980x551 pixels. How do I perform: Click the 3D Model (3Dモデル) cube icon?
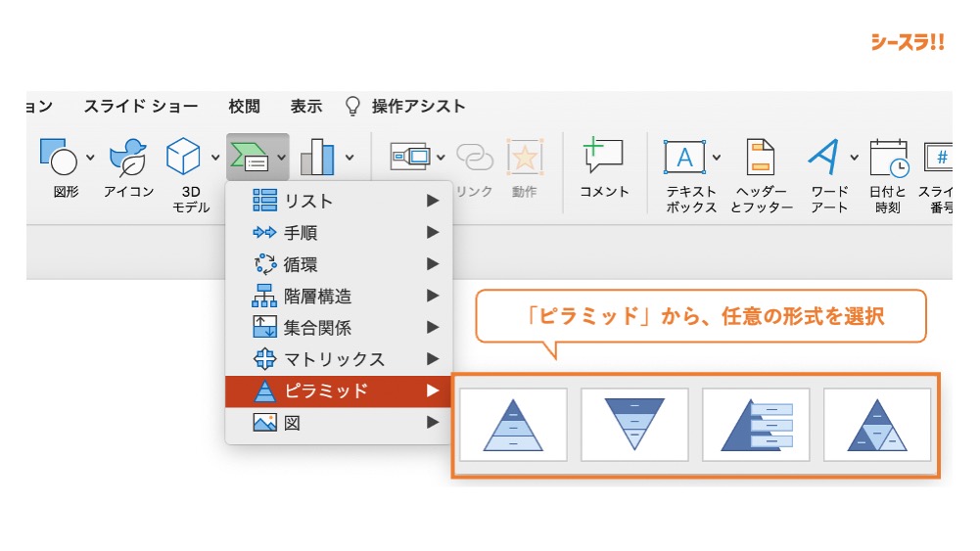pyautogui.click(x=183, y=157)
